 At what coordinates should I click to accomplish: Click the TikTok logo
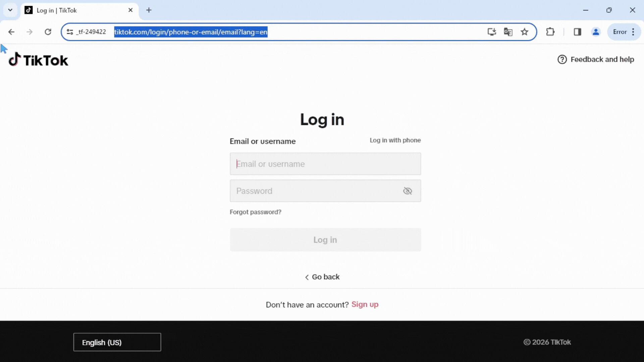[38, 60]
